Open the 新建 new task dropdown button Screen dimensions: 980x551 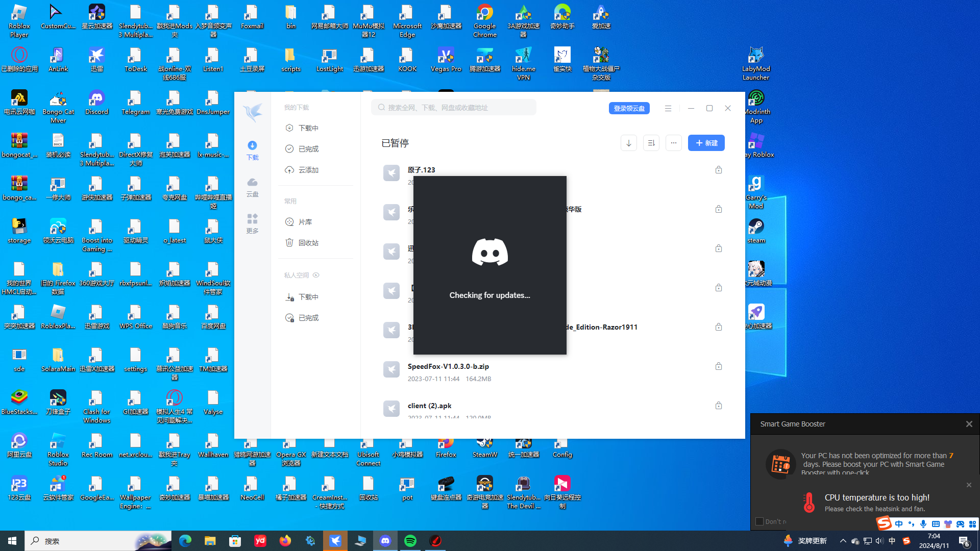tap(706, 143)
